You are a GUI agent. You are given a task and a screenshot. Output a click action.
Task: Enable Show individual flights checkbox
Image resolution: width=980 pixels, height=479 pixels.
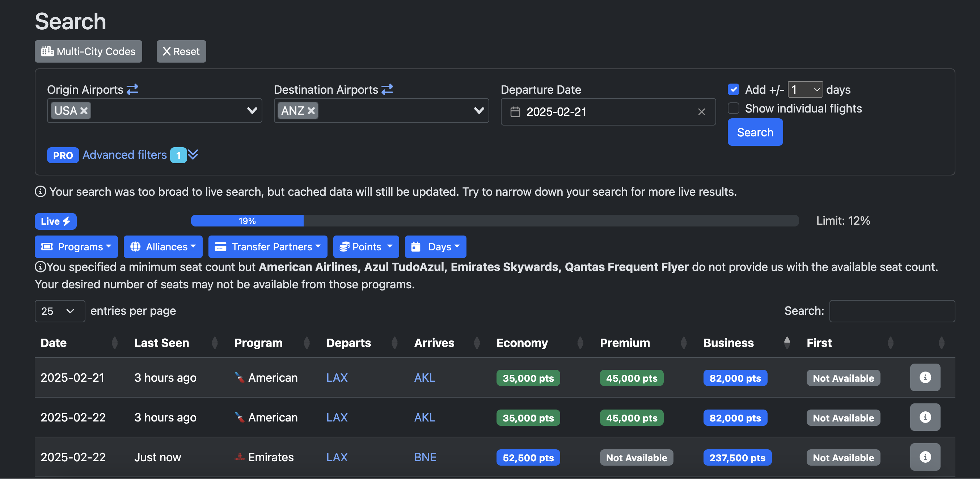coord(734,109)
